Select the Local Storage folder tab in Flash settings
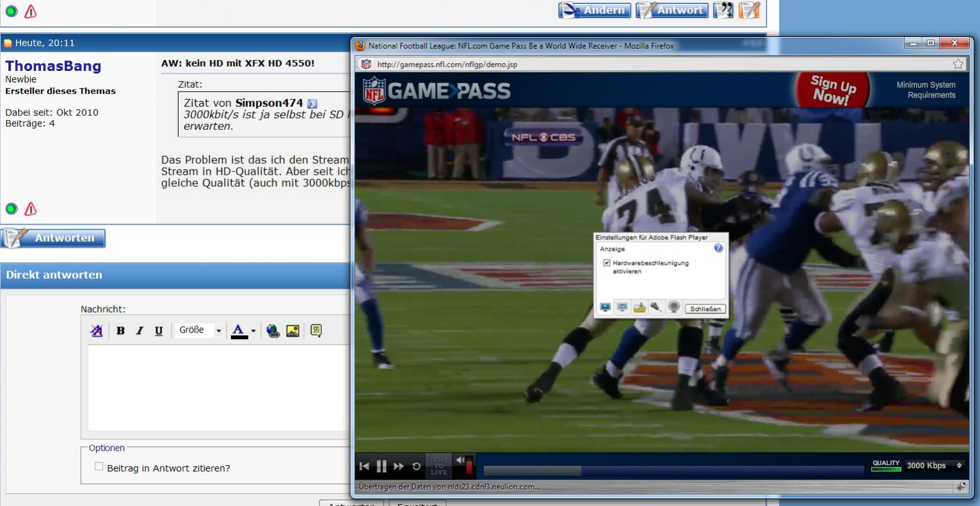 click(x=639, y=308)
